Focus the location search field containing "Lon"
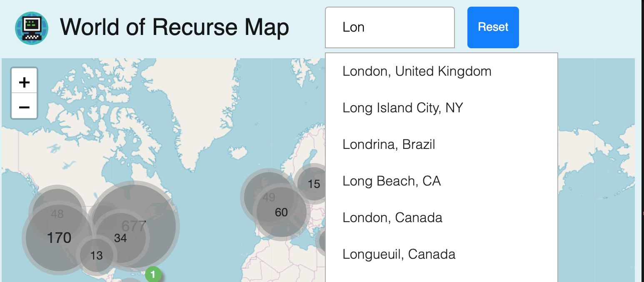The height and width of the screenshot is (282, 644). (x=390, y=27)
